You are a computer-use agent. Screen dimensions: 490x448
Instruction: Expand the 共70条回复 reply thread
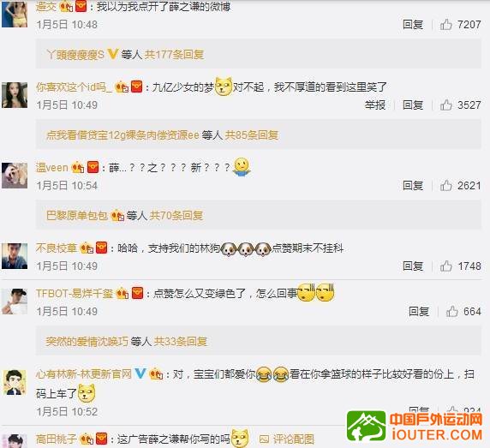(176, 215)
